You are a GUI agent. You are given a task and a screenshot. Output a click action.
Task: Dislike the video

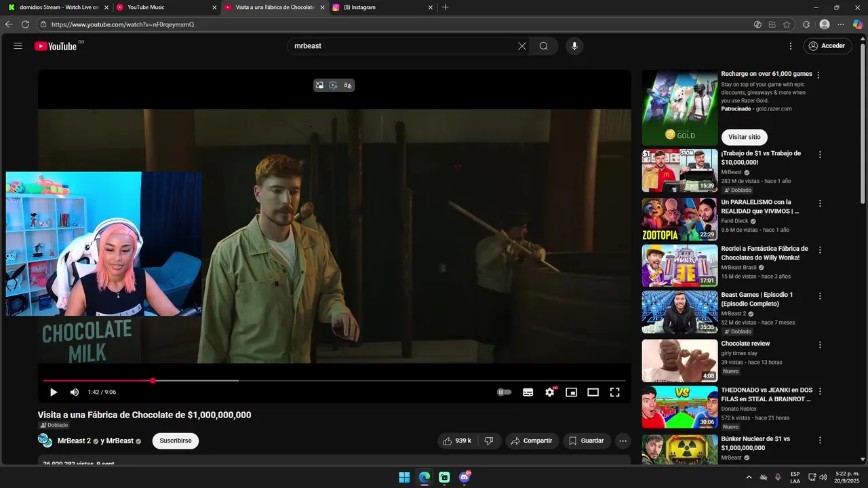click(489, 441)
